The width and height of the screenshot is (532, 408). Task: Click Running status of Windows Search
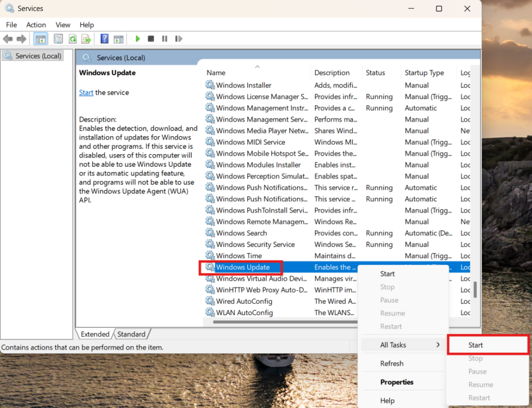(379, 233)
